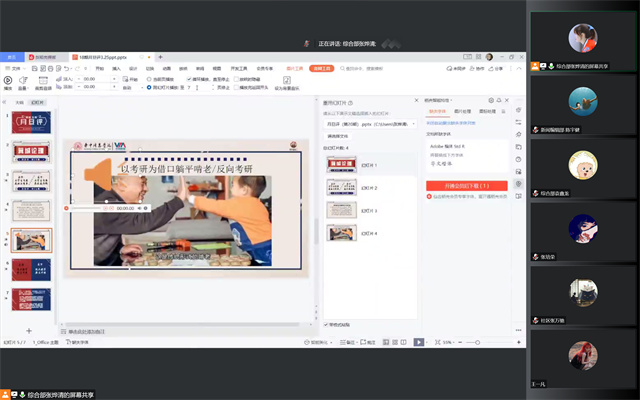
Task: Select the 'Current page play' radio option
Action: [x=150, y=79]
